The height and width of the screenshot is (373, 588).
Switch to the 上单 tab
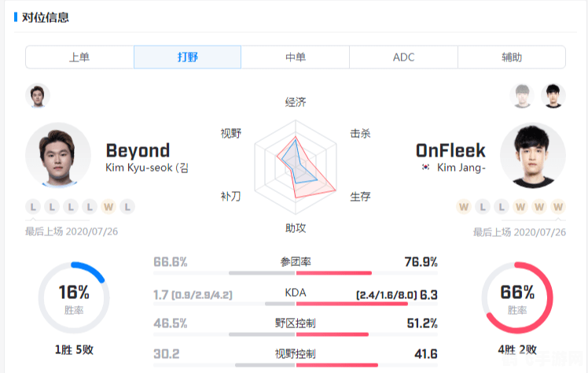coord(79,57)
